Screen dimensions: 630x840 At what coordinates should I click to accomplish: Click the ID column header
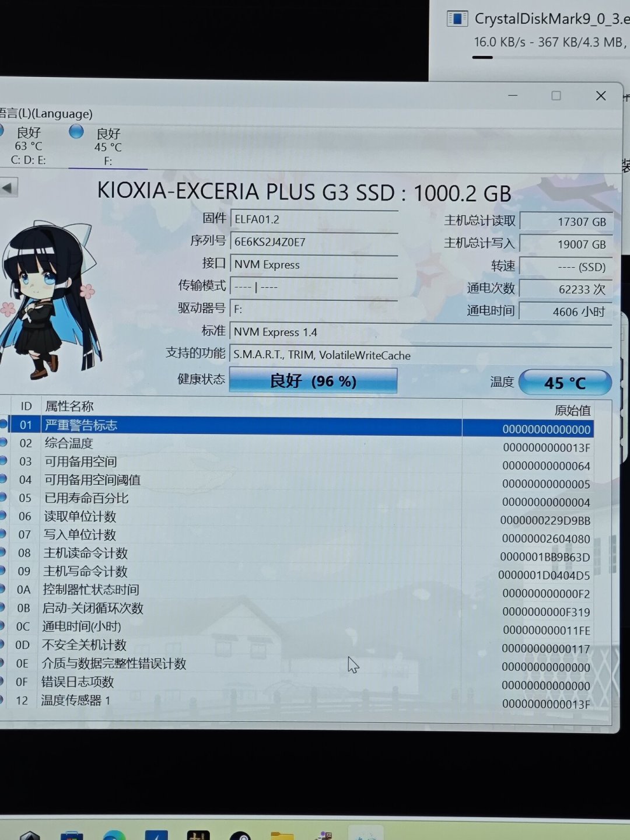pos(26,406)
